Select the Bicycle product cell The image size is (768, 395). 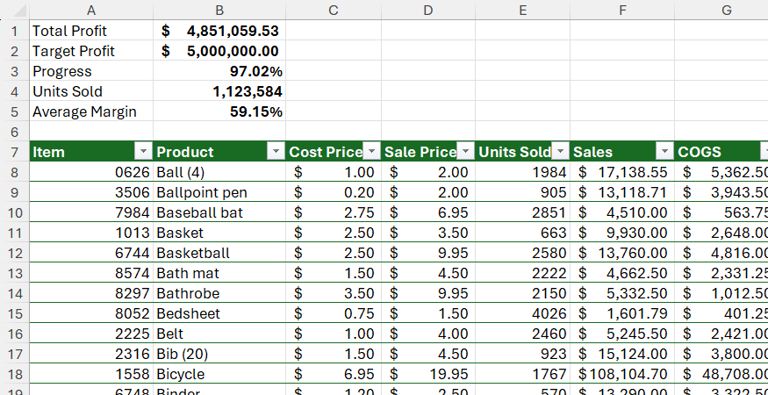pyautogui.click(x=219, y=374)
